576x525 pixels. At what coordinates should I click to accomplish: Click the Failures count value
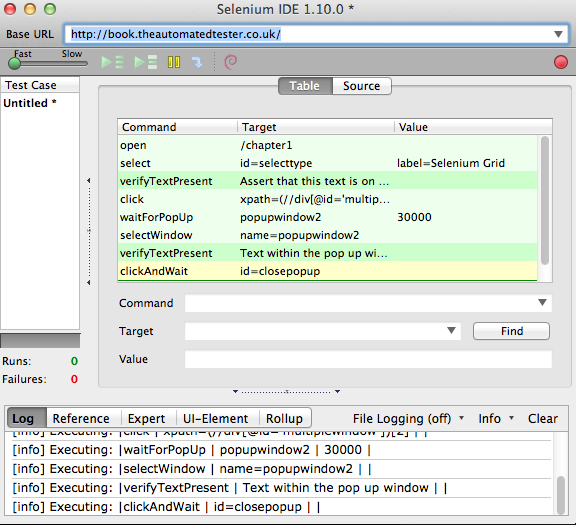pos(74,379)
